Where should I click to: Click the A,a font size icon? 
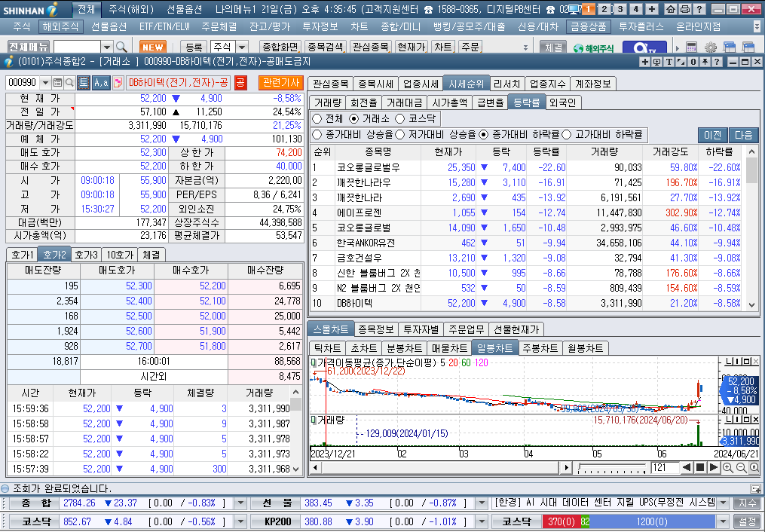(x=101, y=82)
